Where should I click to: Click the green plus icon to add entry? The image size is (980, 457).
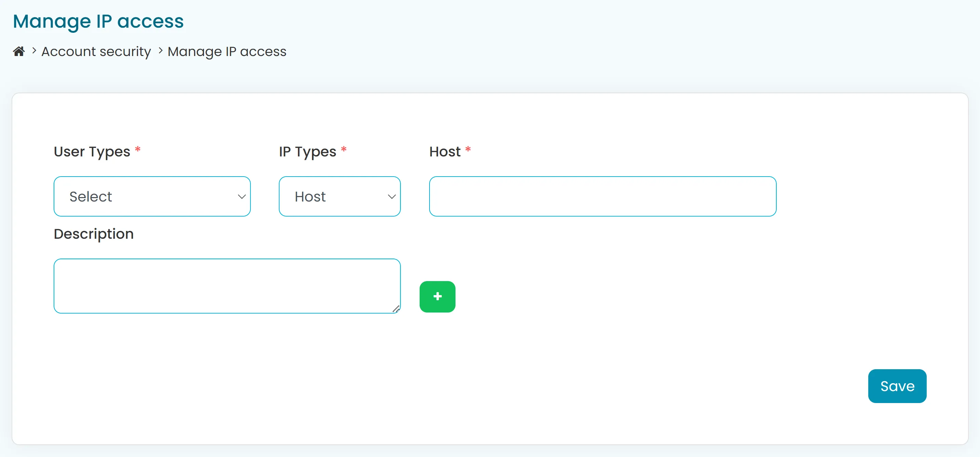[x=437, y=296]
